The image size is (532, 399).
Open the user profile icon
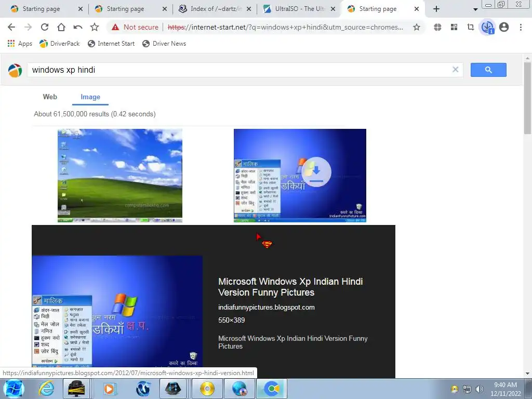[504, 27]
